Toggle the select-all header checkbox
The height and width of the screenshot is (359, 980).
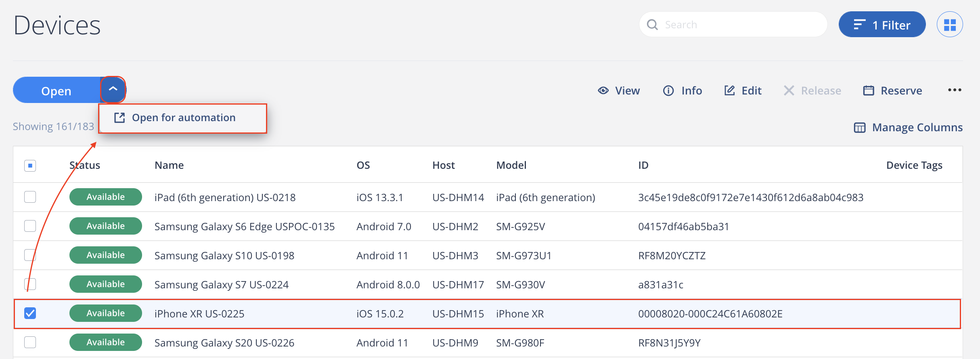pos(30,166)
